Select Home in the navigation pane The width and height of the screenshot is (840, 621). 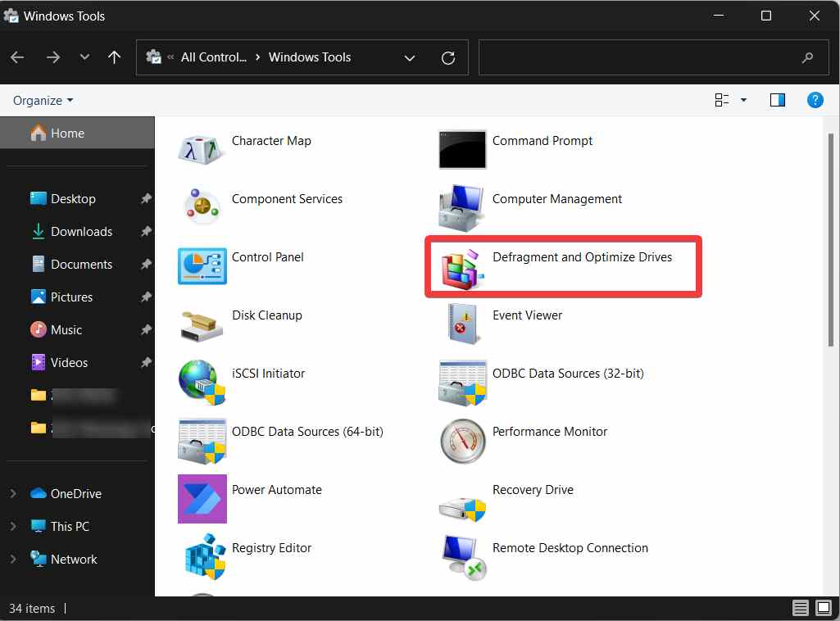(x=77, y=133)
